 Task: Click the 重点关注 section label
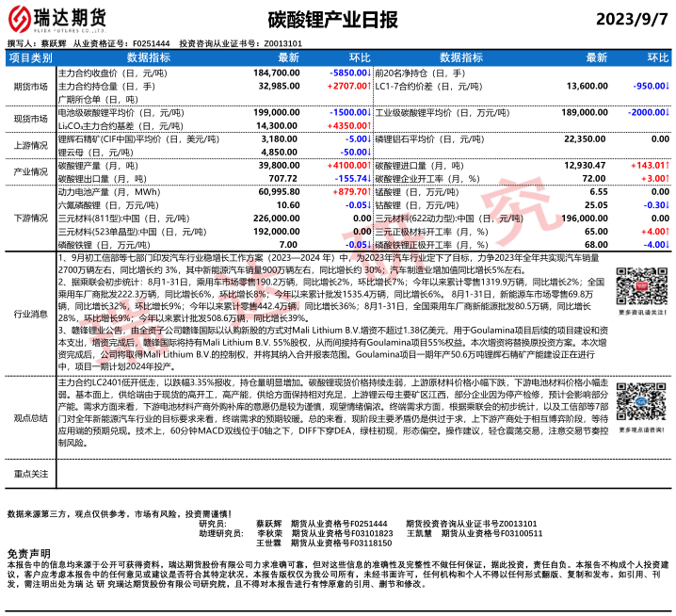(x=30, y=475)
